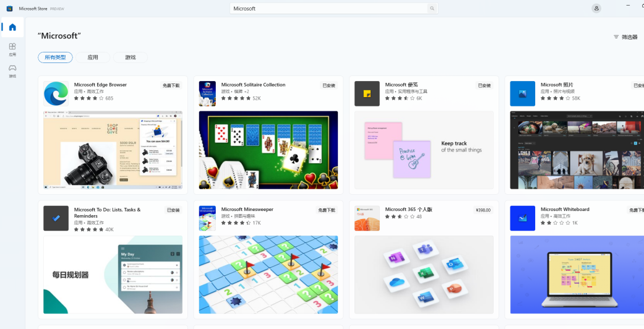Screen dimensions: 644x329
Task: Click 已安装 badge on Microsoft 便笺
Action: click(484, 85)
